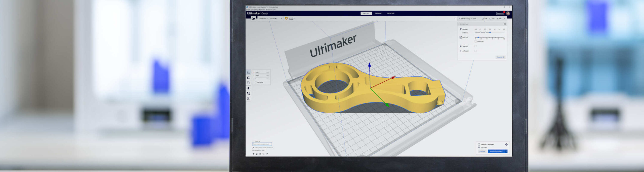Click the pencil icon beside job name

[253, 148]
